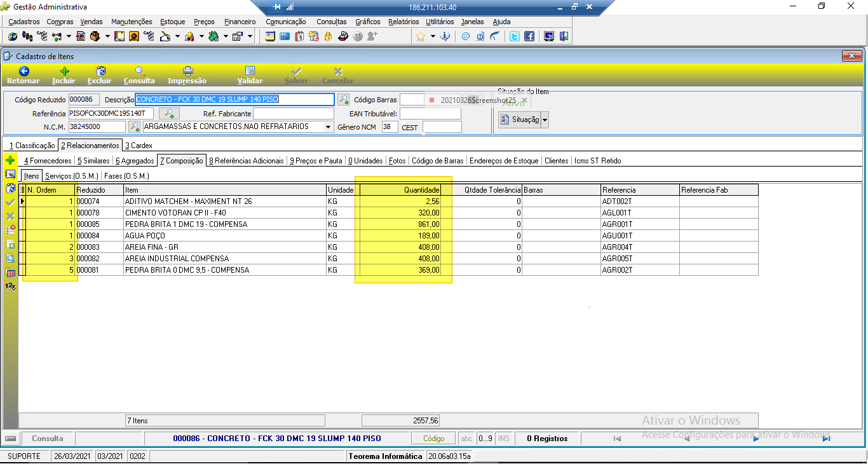
Task: Expand the Situação dropdown arrow
Action: (x=545, y=119)
